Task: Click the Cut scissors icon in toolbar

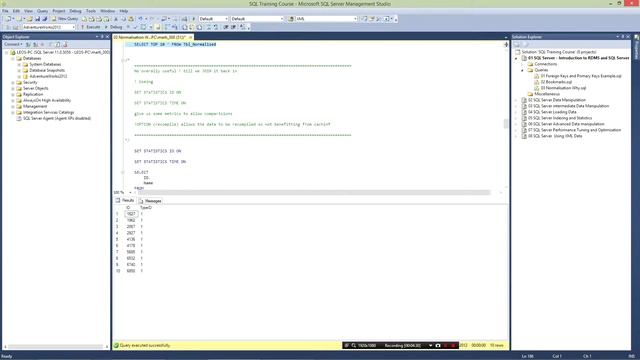Action: [116, 19]
